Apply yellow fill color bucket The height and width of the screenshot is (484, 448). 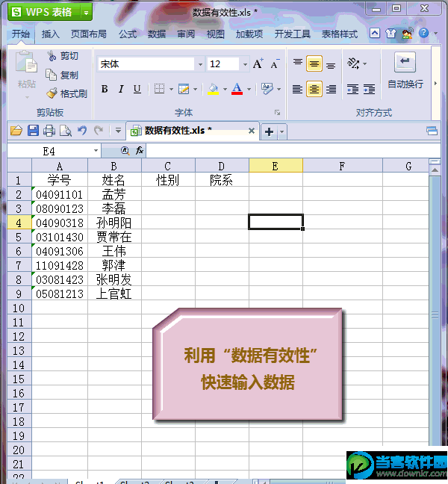214,89
